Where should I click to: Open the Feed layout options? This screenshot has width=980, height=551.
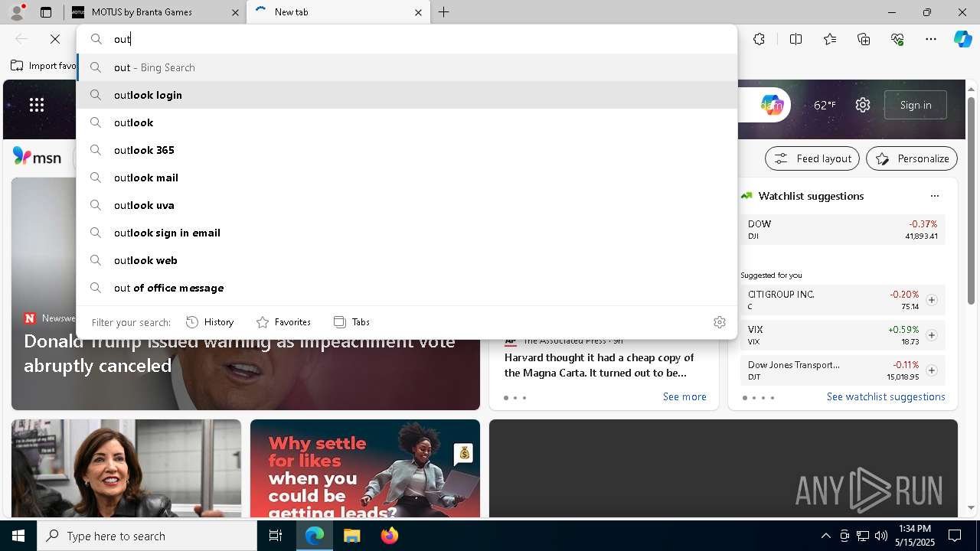tap(812, 158)
